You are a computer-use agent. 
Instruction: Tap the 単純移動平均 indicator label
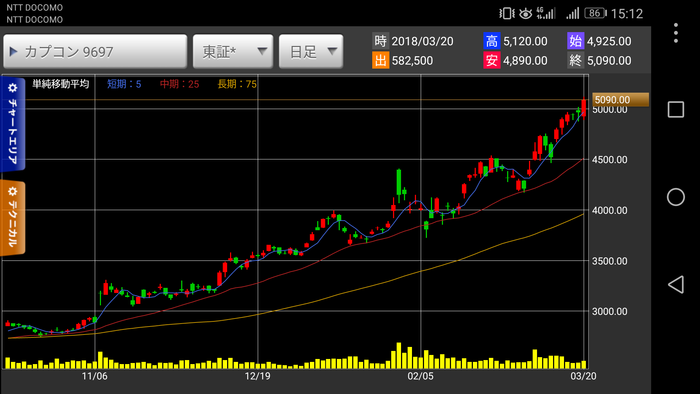[x=61, y=84]
